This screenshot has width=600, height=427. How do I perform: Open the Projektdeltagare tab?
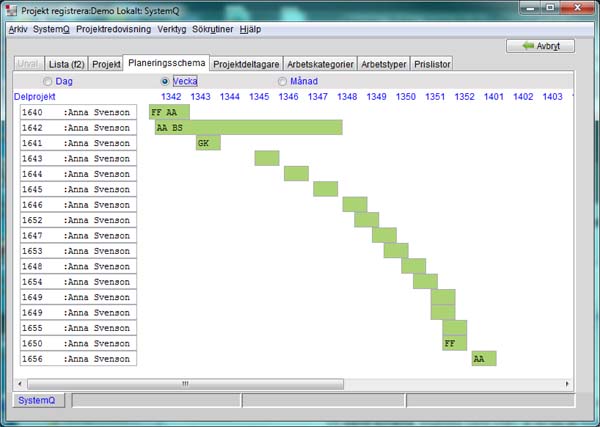tap(246, 64)
